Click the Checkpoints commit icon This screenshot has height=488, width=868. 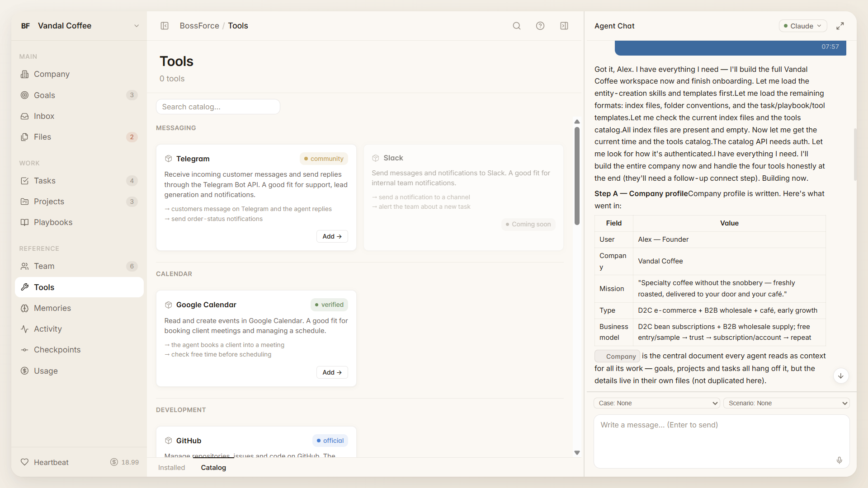pos(24,350)
